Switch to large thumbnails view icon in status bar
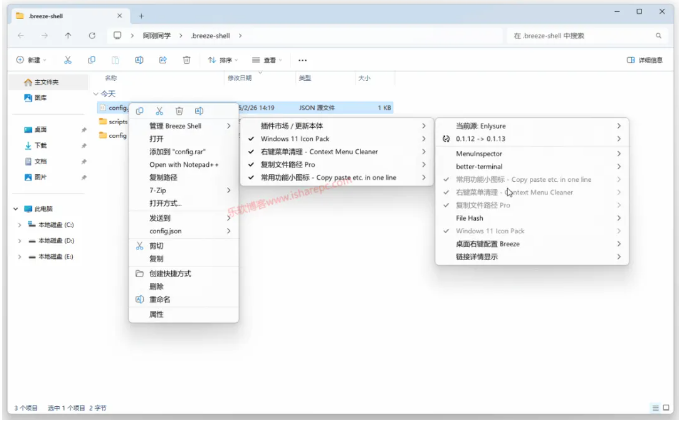This screenshot has height=424, width=682. [x=666, y=408]
